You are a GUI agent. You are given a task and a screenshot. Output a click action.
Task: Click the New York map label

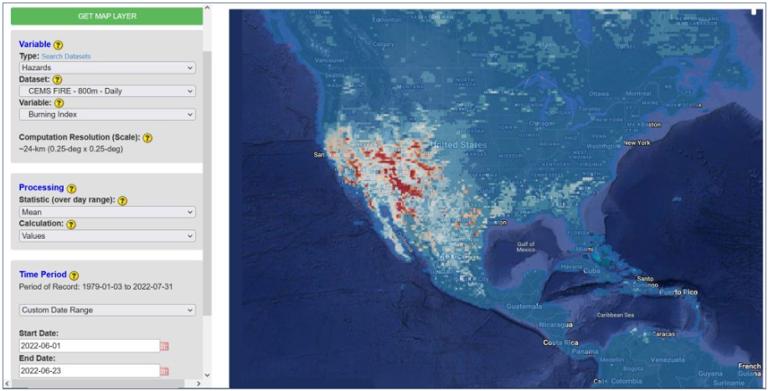coord(637,143)
